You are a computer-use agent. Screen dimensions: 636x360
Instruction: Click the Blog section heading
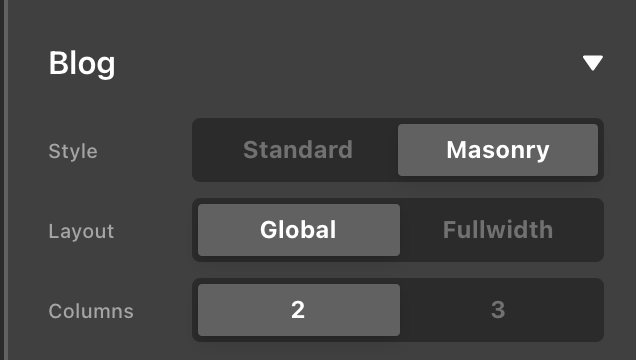82,63
